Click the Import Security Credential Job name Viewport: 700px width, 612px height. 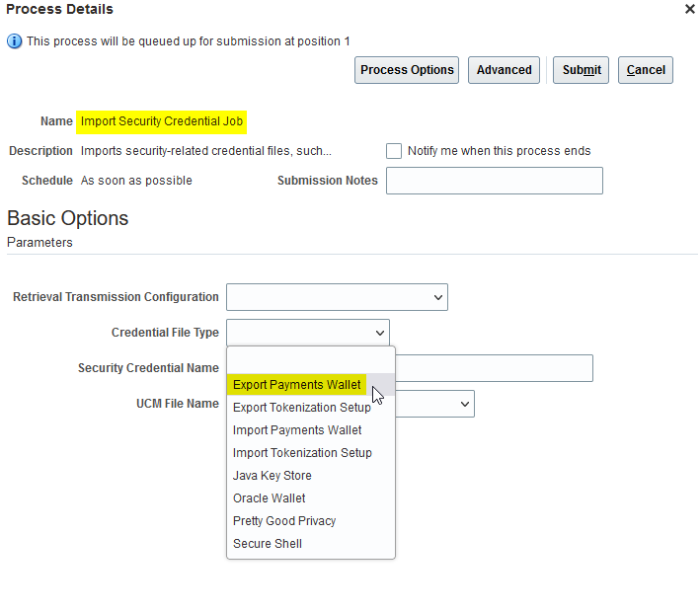[162, 121]
